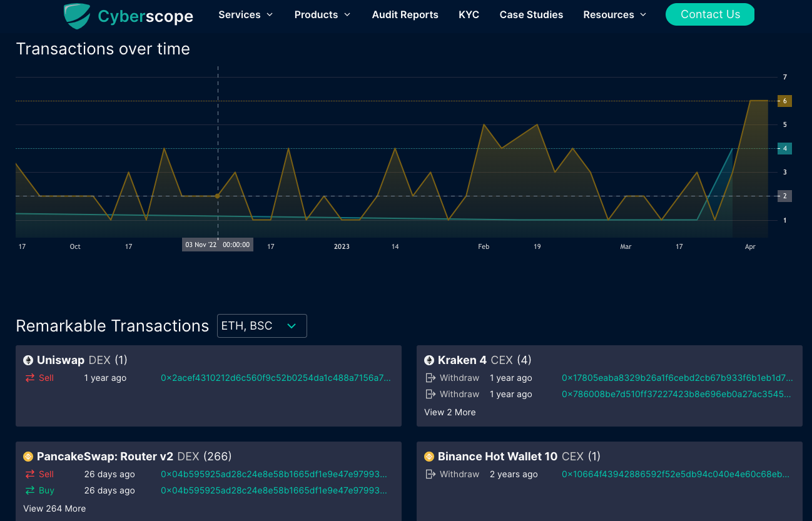Open the Products dropdown menu
Image resolution: width=812 pixels, height=521 pixels.
(322, 14)
